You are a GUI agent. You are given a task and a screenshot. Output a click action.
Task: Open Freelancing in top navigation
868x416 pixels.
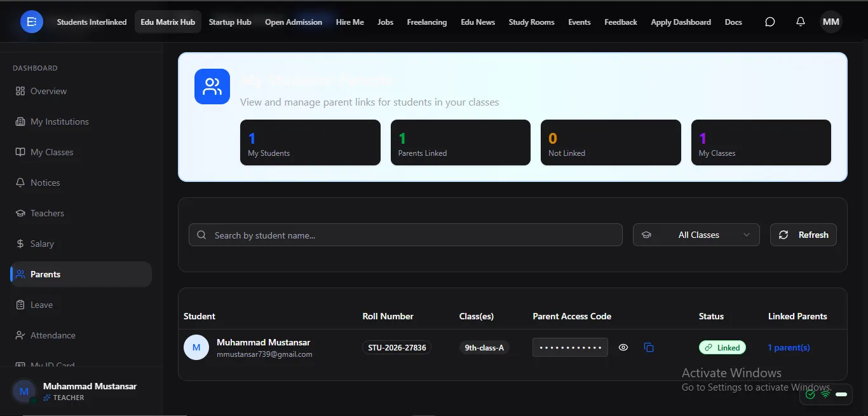(427, 22)
